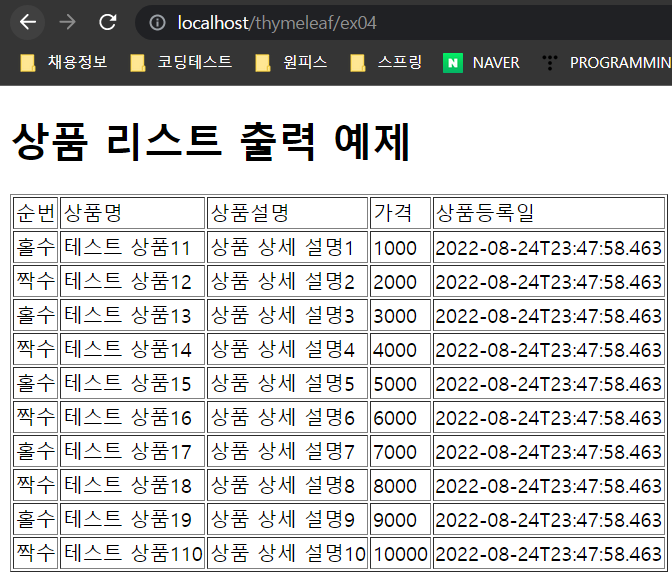Click the 상품설명 column header
672x582 pixels.
pos(288,213)
